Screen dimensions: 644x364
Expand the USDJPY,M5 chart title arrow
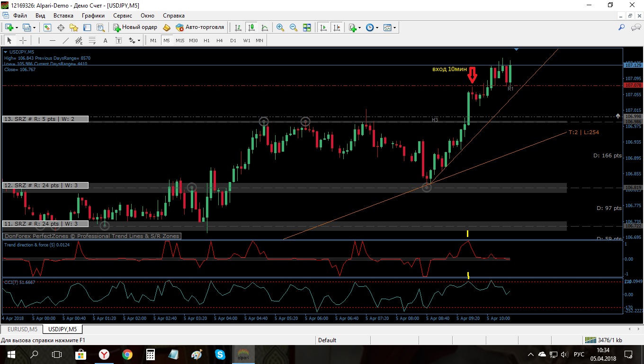pyautogui.click(x=5, y=52)
